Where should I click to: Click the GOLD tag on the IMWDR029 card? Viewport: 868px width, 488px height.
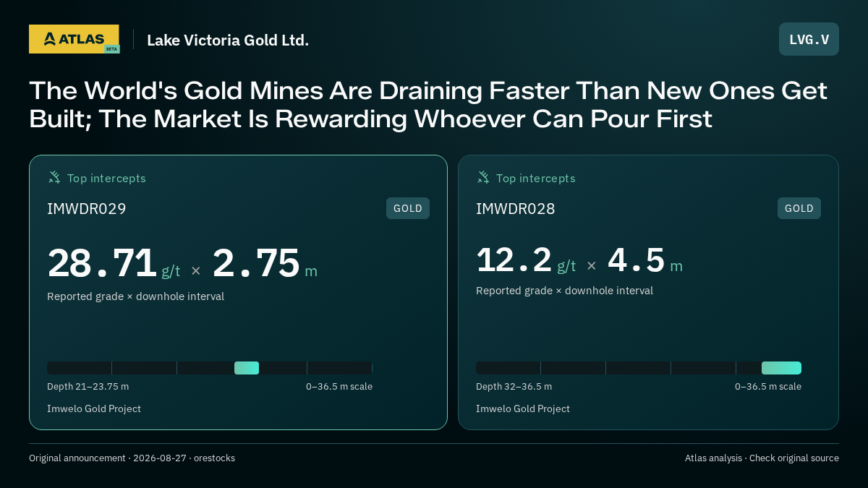click(408, 208)
